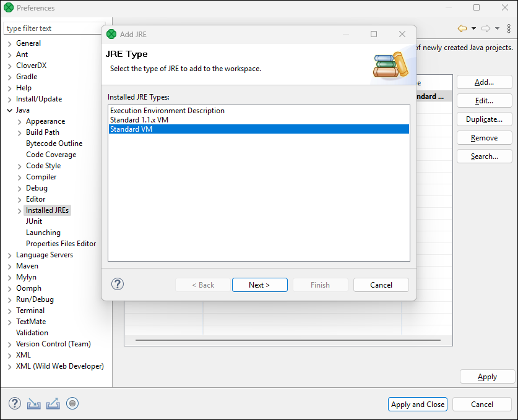Click the import preferences icon
Screen dimensions: 518x420
tap(33, 404)
